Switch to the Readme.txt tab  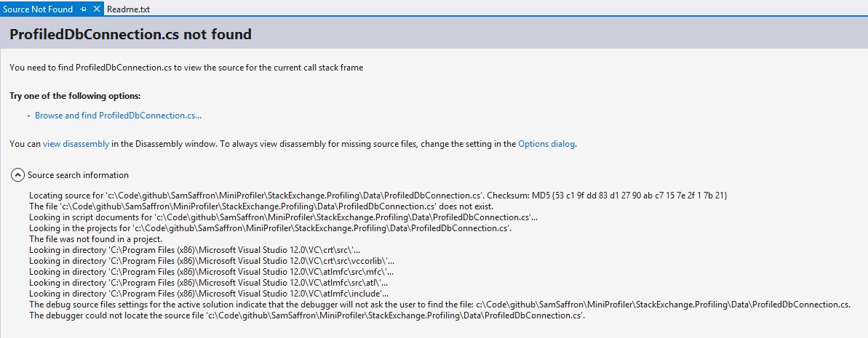pos(128,9)
